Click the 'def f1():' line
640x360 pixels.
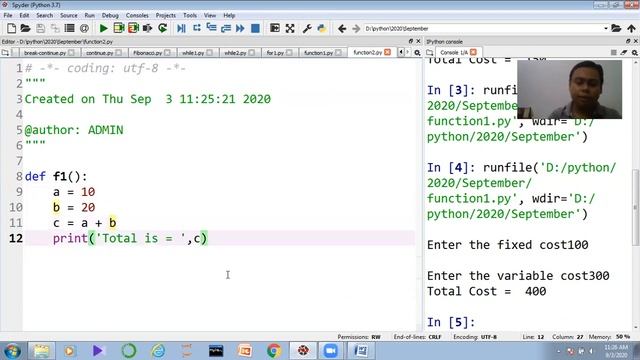click(56, 177)
